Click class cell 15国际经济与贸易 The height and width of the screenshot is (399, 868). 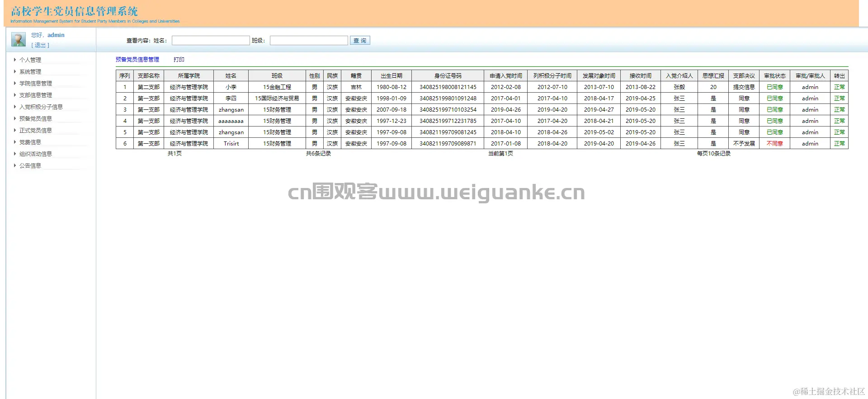click(277, 99)
